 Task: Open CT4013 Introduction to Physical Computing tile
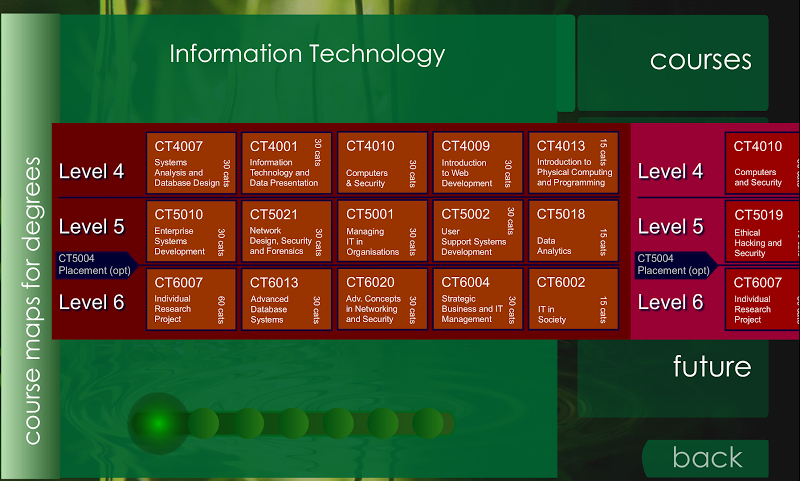click(x=573, y=163)
